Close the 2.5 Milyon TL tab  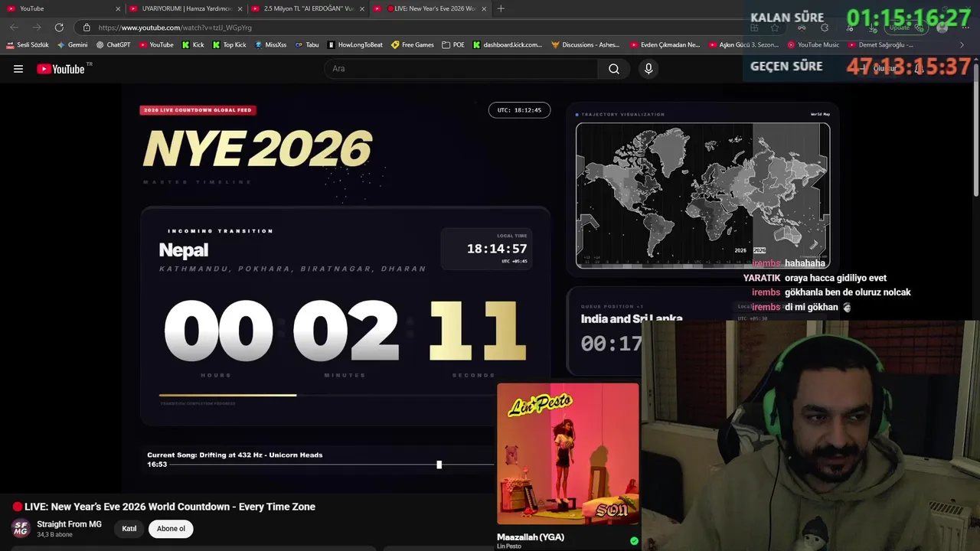click(362, 9)
